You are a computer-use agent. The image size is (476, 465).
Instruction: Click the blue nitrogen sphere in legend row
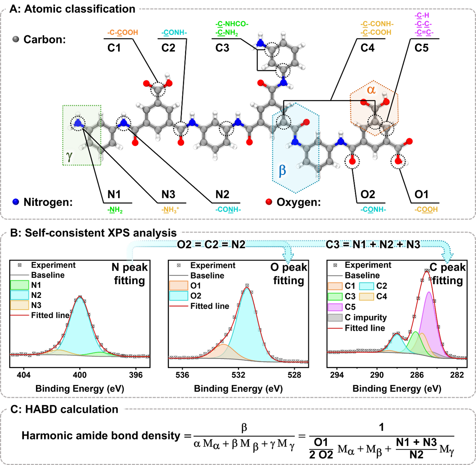16,202
